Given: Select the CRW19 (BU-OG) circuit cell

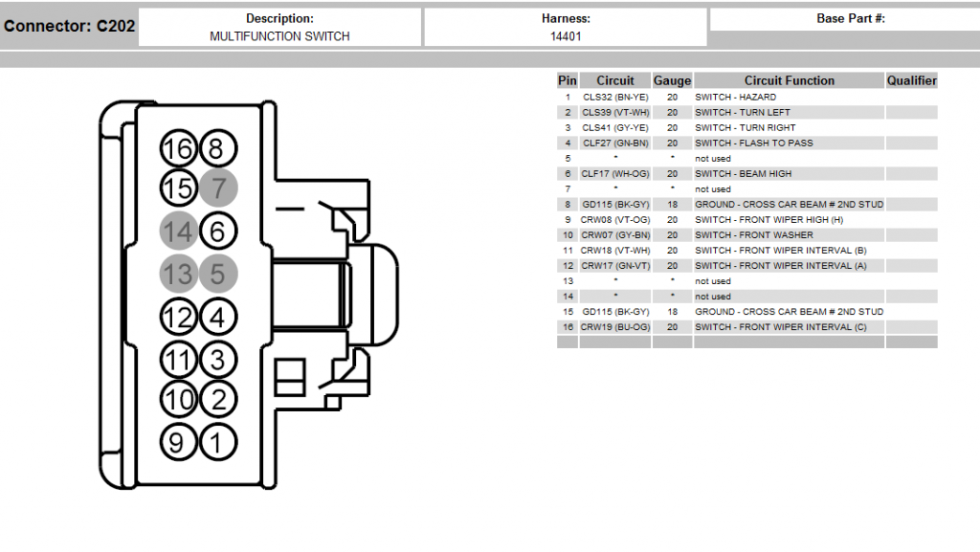Looking at the screenshot, I should [615, 327].
